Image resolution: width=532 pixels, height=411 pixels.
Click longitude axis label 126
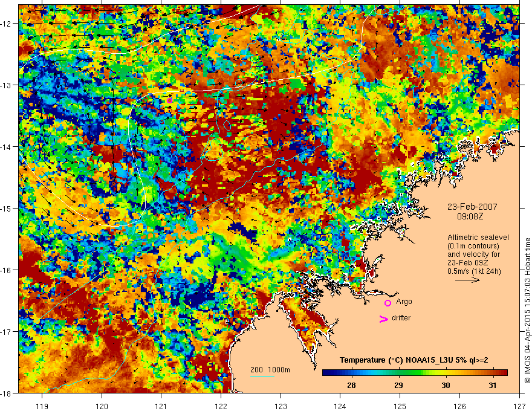click(459, 406)
